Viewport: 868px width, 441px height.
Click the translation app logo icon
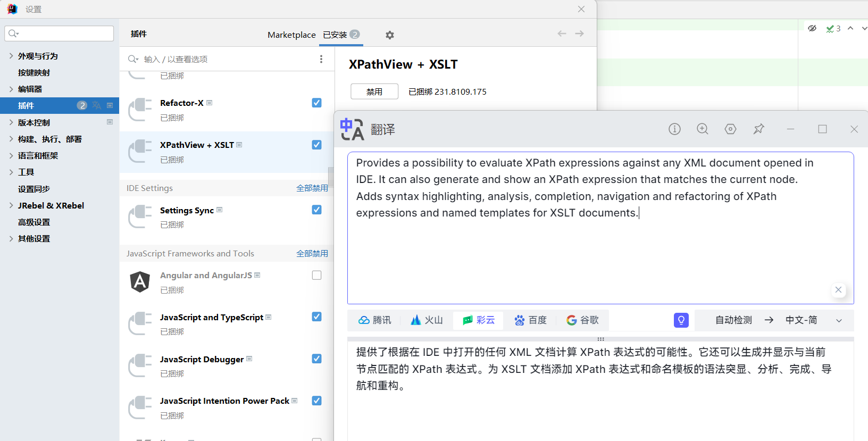(x=352, y=129)
